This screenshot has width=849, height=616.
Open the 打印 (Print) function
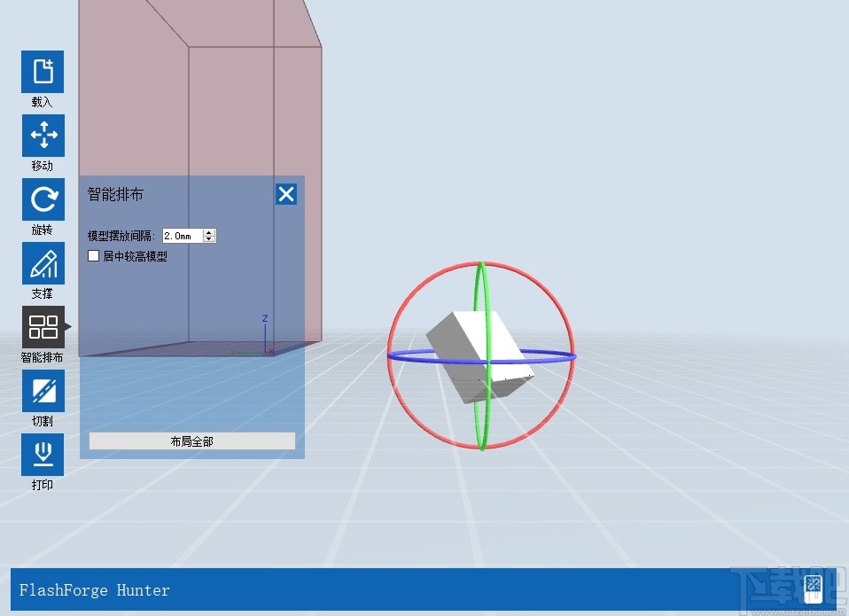click(42, 455)
